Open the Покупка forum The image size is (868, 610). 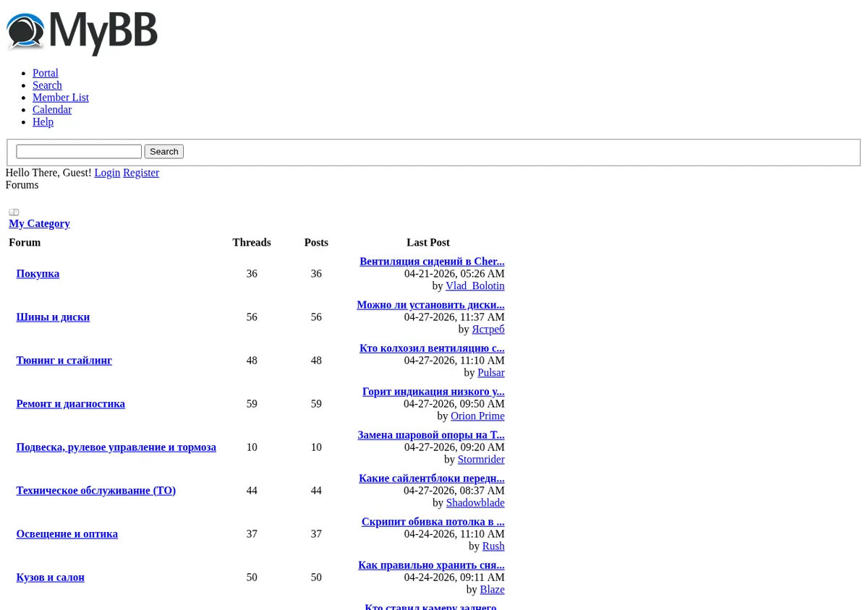pos(38,274)
